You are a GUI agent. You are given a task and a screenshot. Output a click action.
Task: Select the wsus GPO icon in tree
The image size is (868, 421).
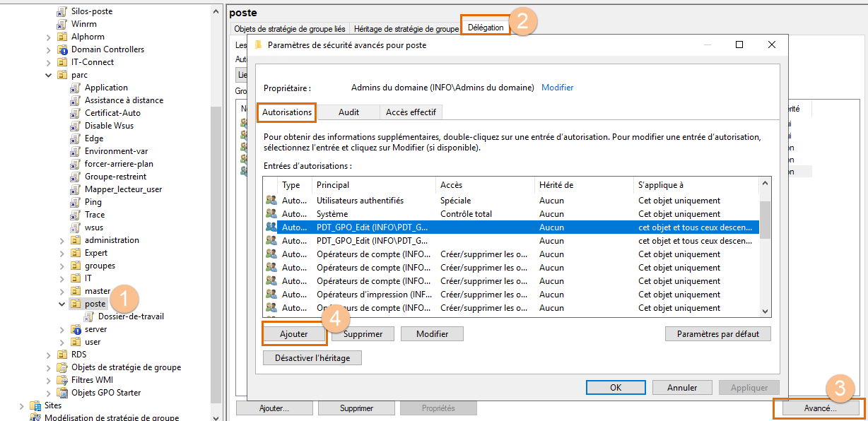tap(75, 227)
